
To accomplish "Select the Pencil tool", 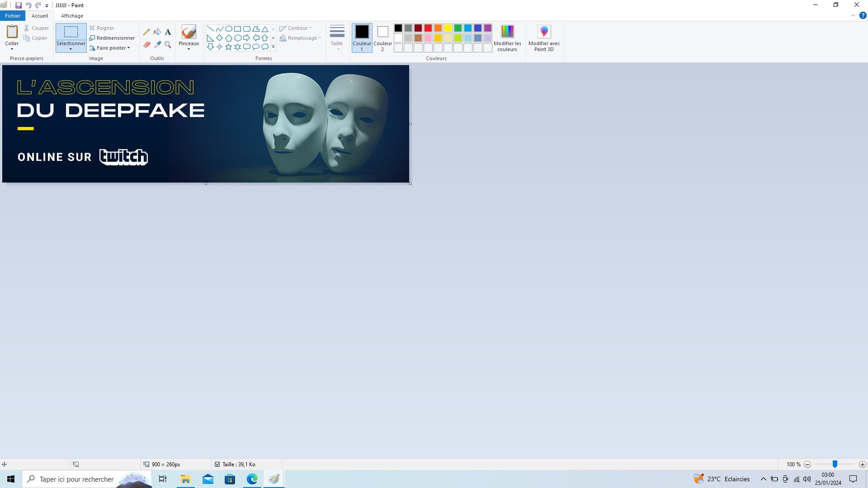I will click(146, 32).
